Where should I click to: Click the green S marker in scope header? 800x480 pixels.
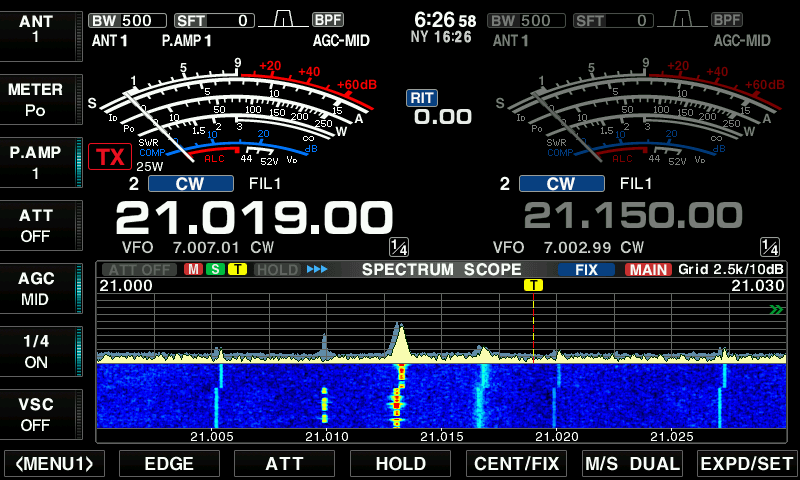point(215,269)
